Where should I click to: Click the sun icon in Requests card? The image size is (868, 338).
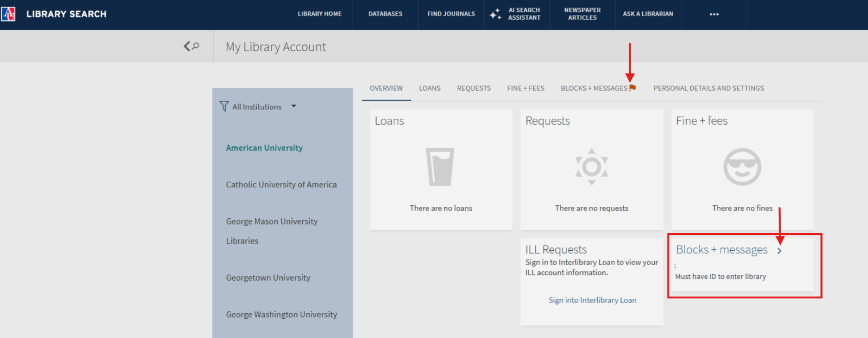(x=592, y=167)
